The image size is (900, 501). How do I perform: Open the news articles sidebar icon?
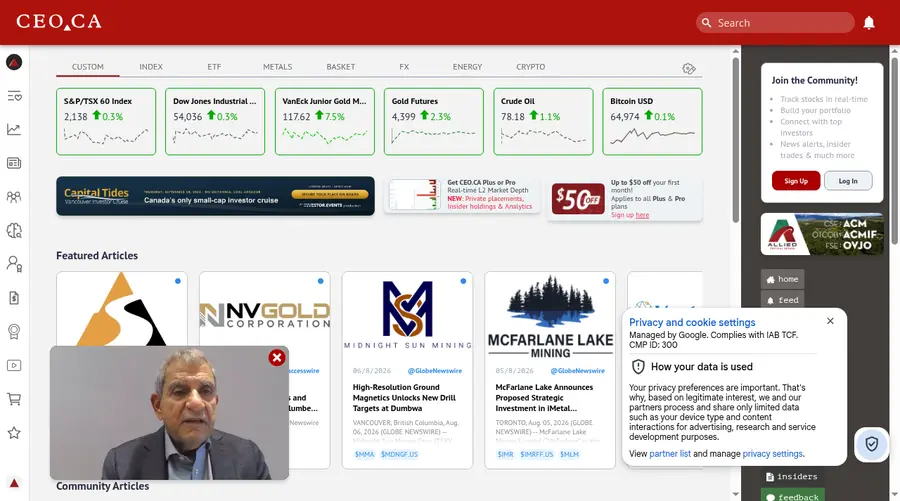pos(14,164)
